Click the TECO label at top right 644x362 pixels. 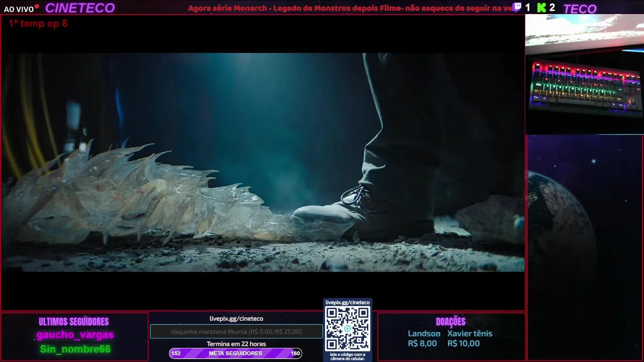(x=580, y=9)
